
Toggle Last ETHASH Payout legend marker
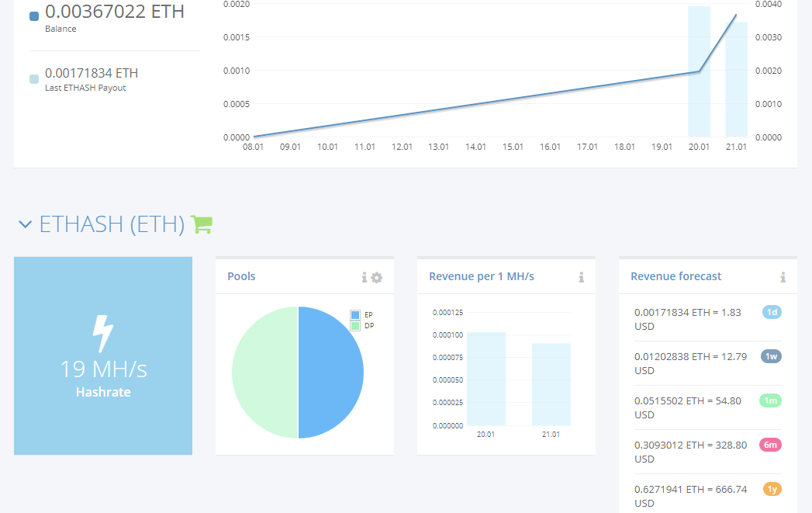tap(34, 79)
